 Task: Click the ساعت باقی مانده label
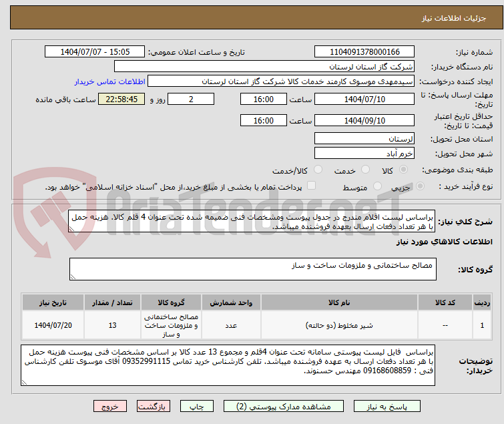[66, 99]
